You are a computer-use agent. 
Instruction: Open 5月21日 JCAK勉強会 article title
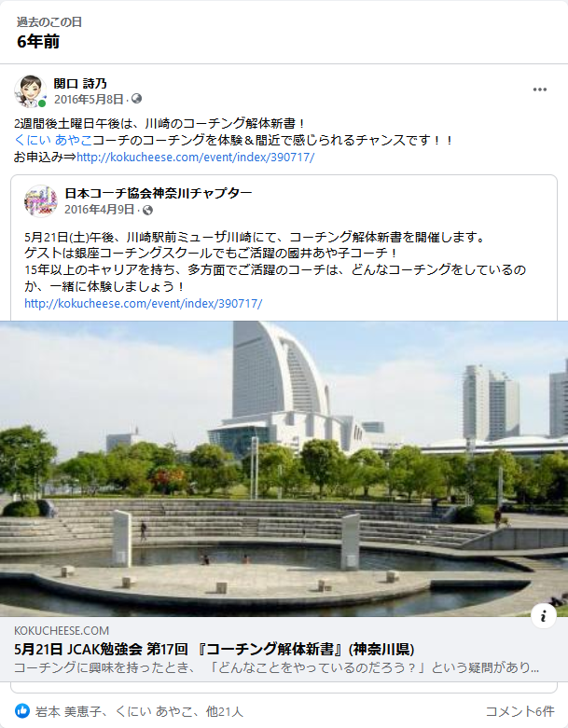[215, 649]
